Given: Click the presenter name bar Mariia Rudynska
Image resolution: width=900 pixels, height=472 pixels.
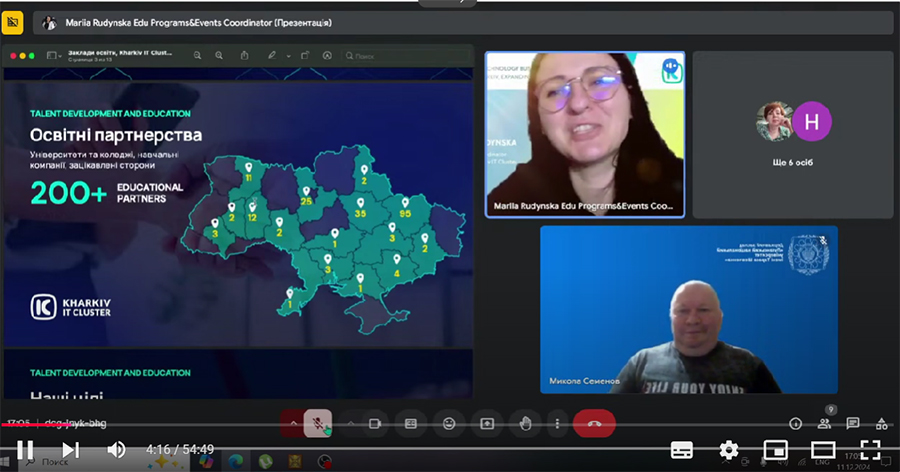Looking at the screenshot, I should coord(463,23).
